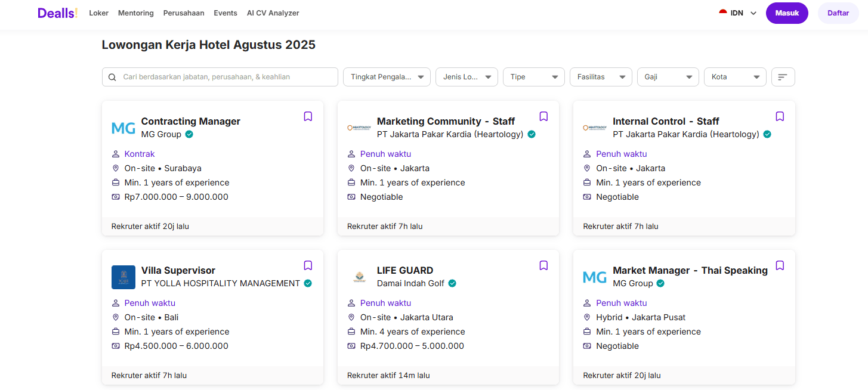Click the Rp4.700.000 – 5.000.000 salary text
Image resolution: width=868 pixels, height=390 pixels.
[412, 346]
